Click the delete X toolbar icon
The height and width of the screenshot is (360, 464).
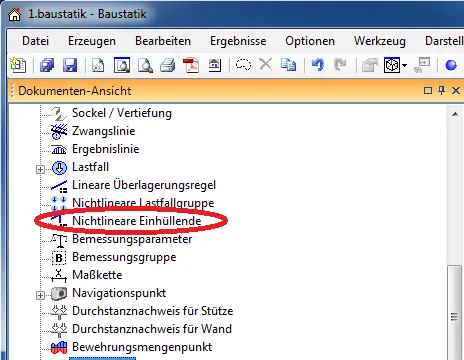(x=265, y=64)
